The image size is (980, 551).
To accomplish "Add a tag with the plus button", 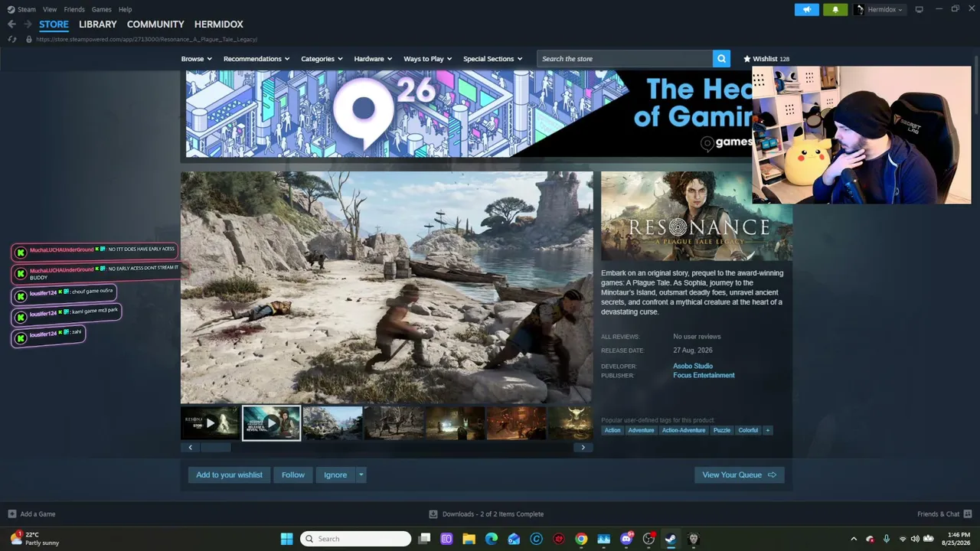I will [768, 430].
